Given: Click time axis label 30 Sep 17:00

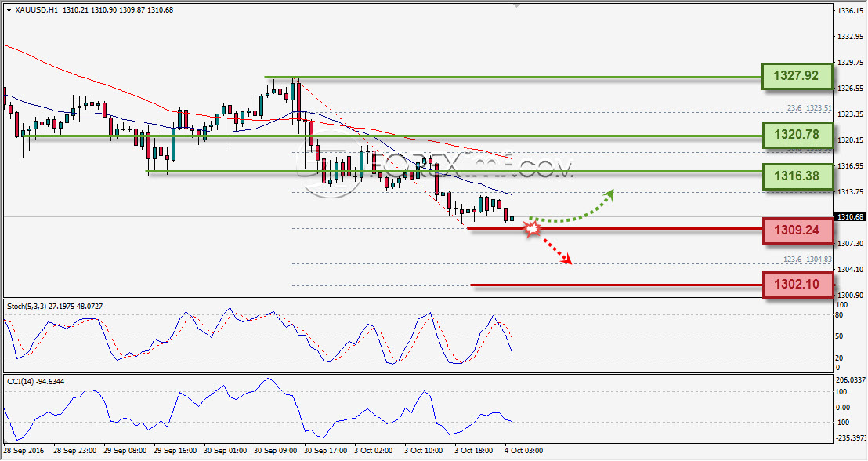Looking at the screenshot, I should pos(326,451).
